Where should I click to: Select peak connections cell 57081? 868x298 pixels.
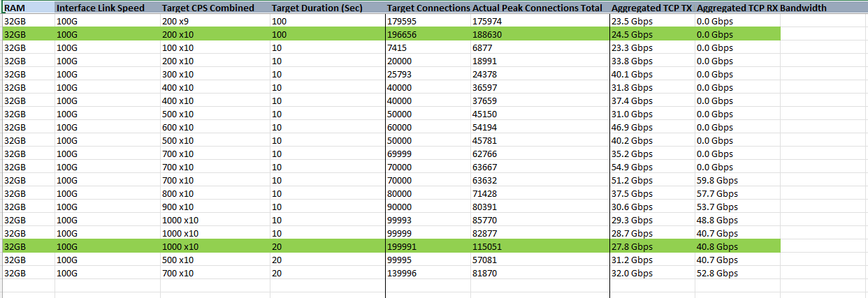click(540, 260)
